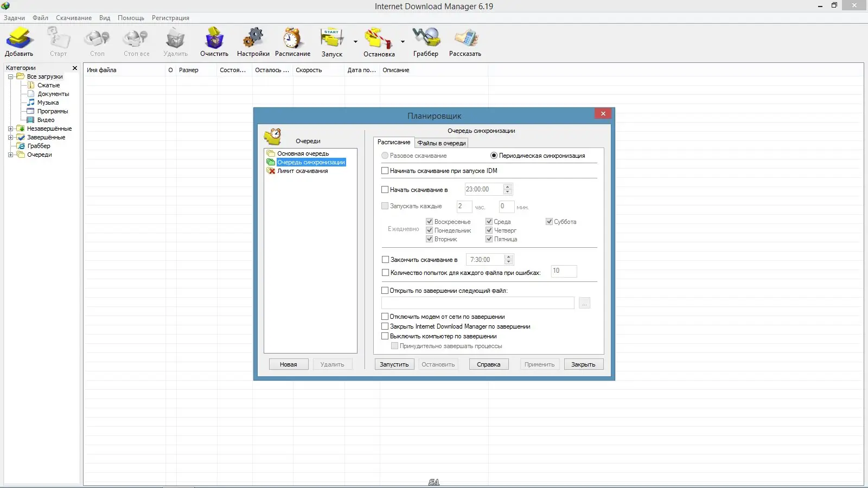
Task: Click the Запустить button
Action: [394, 364]
